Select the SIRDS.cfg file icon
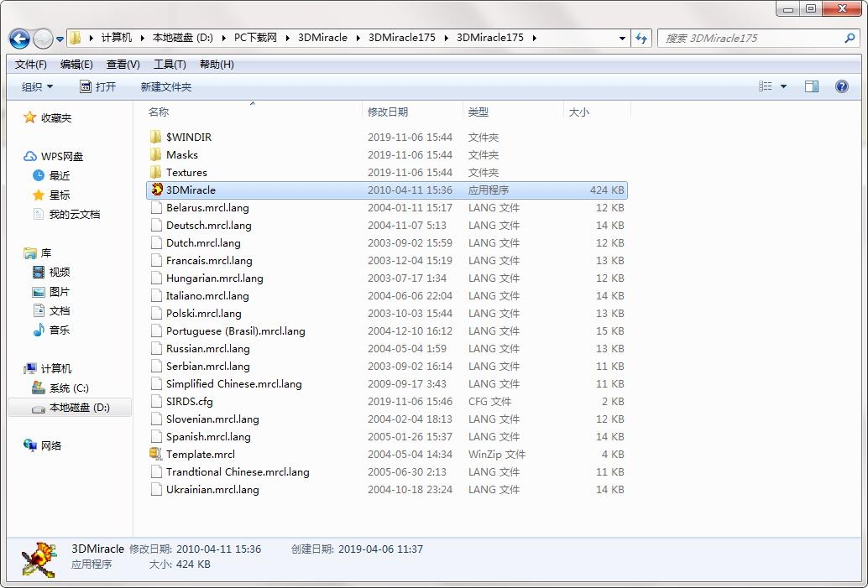 click(156, 402)
